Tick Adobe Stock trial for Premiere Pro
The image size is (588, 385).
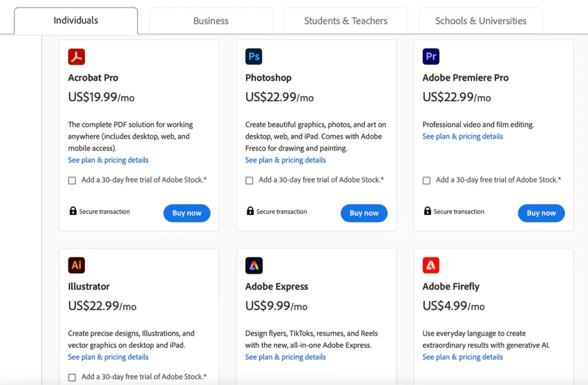pos(427,180)
